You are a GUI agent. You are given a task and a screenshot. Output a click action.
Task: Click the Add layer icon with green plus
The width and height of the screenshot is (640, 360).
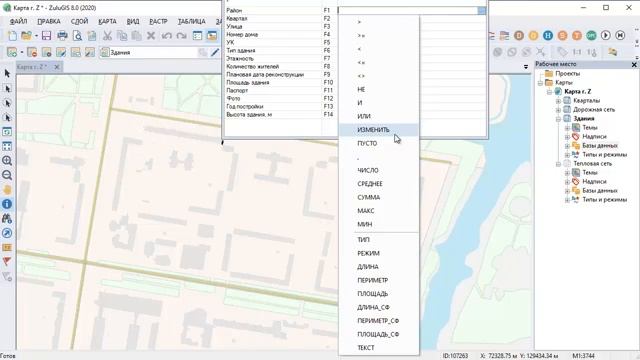tap(12, 52)
